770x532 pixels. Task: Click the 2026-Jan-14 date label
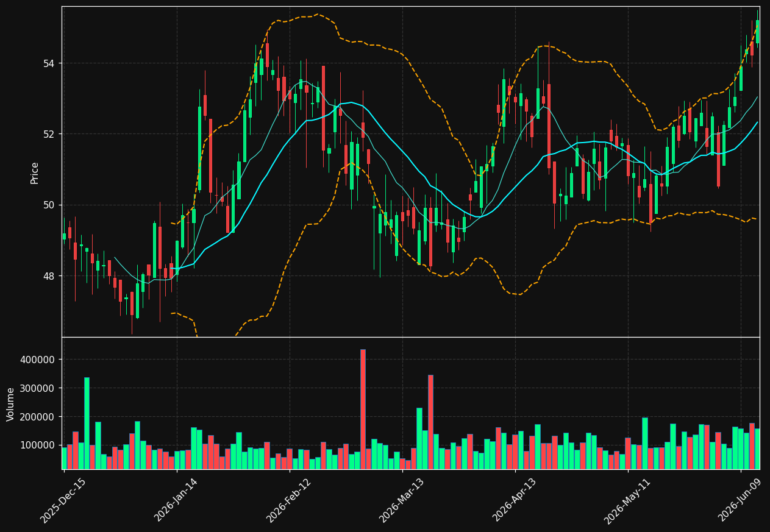tap(176, 500)
